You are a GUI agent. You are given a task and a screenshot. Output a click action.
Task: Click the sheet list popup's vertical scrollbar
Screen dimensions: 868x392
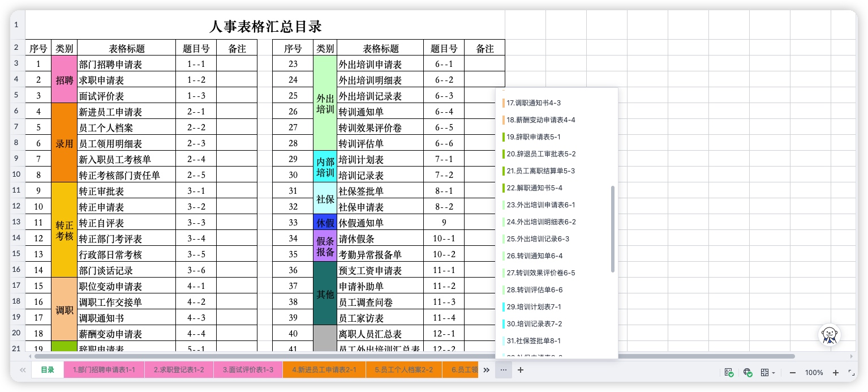613,229
